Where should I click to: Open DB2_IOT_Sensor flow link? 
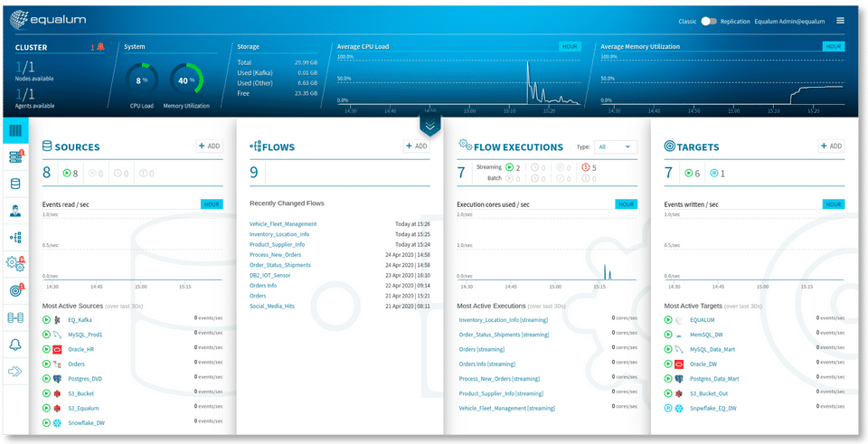(269, 275)
